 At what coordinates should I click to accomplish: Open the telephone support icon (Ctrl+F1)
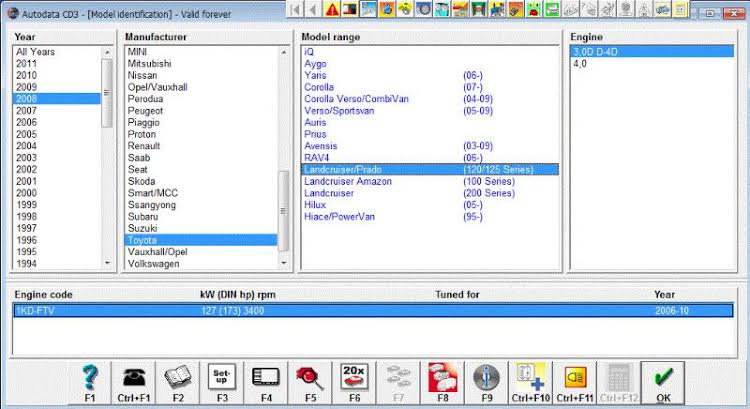(133, 378)
